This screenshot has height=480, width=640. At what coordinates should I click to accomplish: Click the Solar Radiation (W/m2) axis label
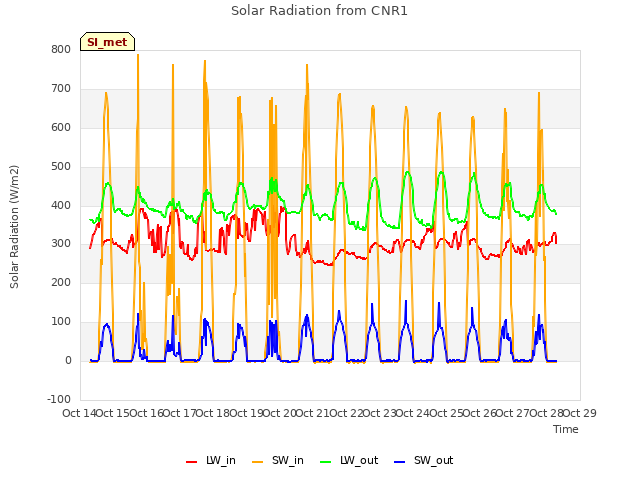[x=14, y=227]
